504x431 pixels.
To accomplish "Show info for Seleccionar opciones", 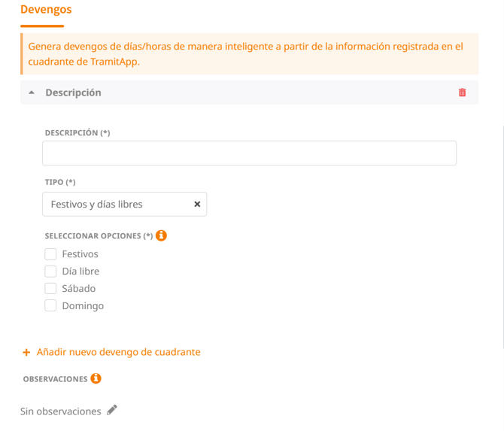I will 161,235.
